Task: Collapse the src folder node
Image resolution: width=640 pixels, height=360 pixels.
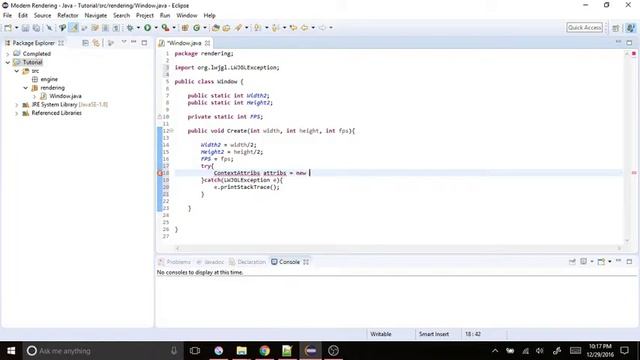Action: (x=16, y=71)
